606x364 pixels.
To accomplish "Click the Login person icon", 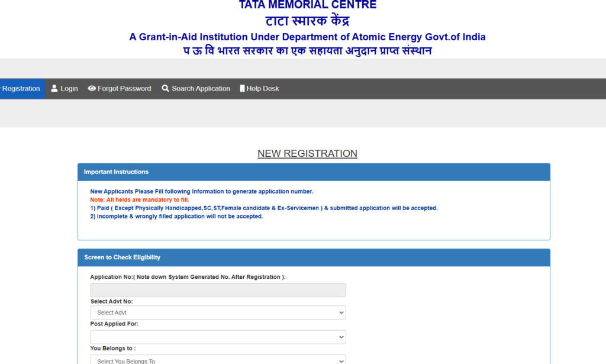I will [54, 89].
